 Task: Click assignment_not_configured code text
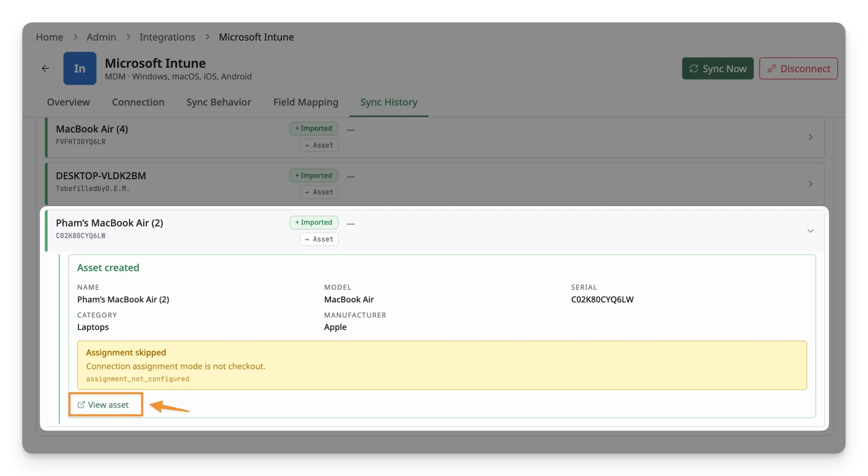point(137,379)
